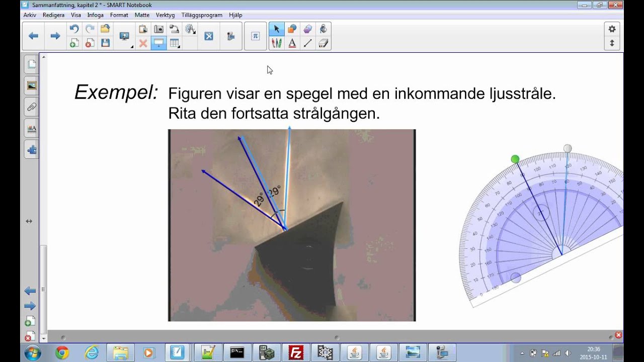Click the blue X activity tool icon
644x362 pixels.
point(209,36)
